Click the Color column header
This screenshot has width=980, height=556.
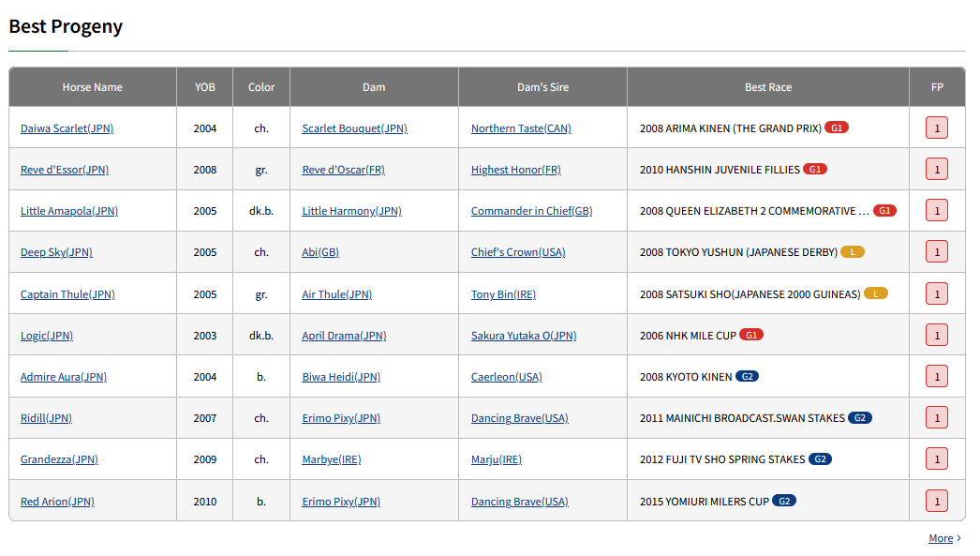(x=261, y=87)
